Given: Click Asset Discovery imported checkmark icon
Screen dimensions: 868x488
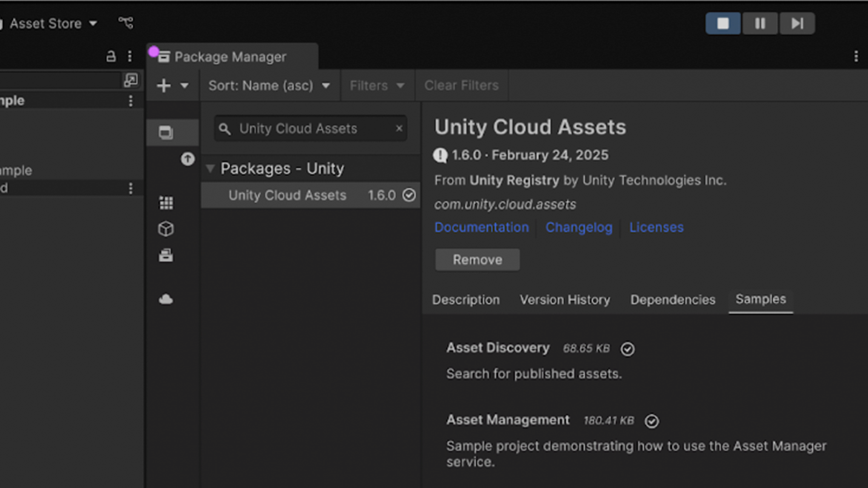Looking at the screenshot, I should tap(628, 349).
